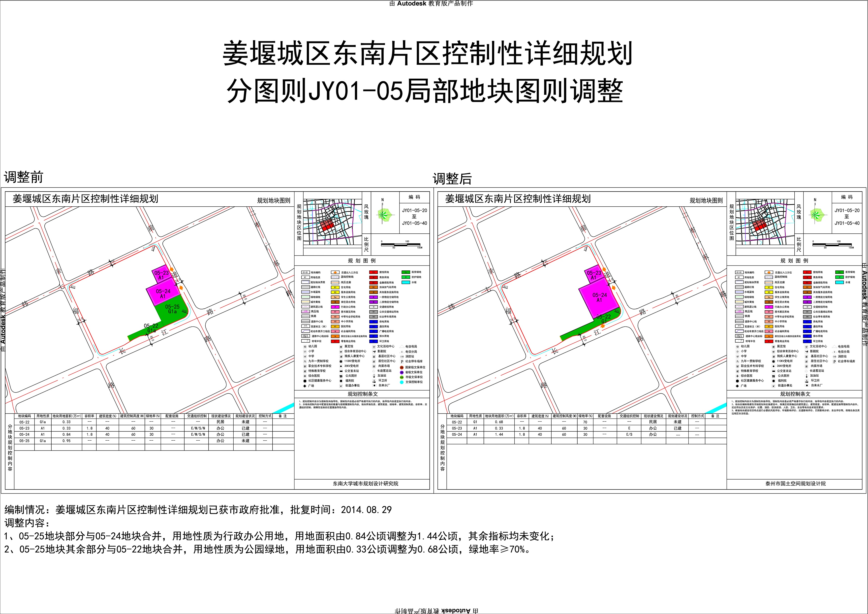Click adjustment item 2 mentioning 绿地率≥70%
The image size is (868, 614).
(x=268, y=549)
